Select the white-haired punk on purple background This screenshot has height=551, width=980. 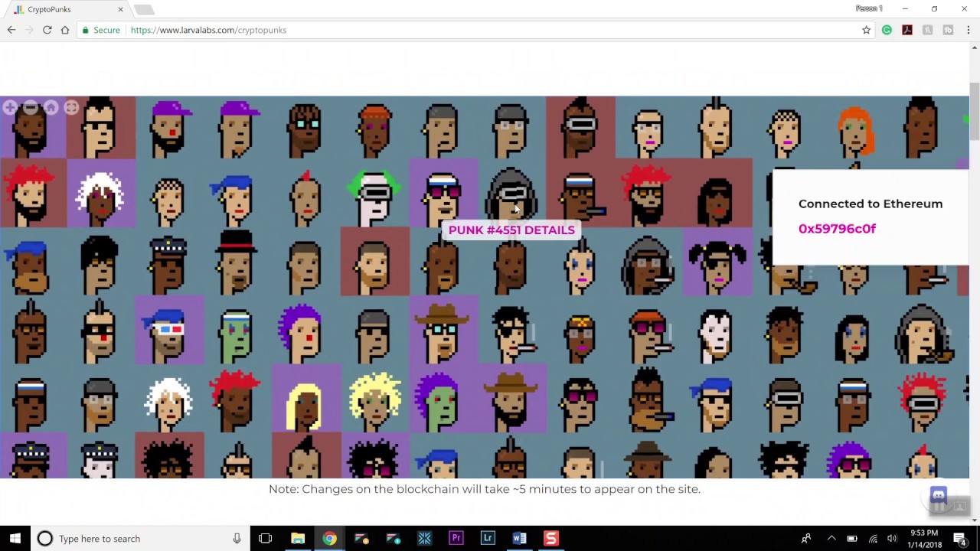101,194
